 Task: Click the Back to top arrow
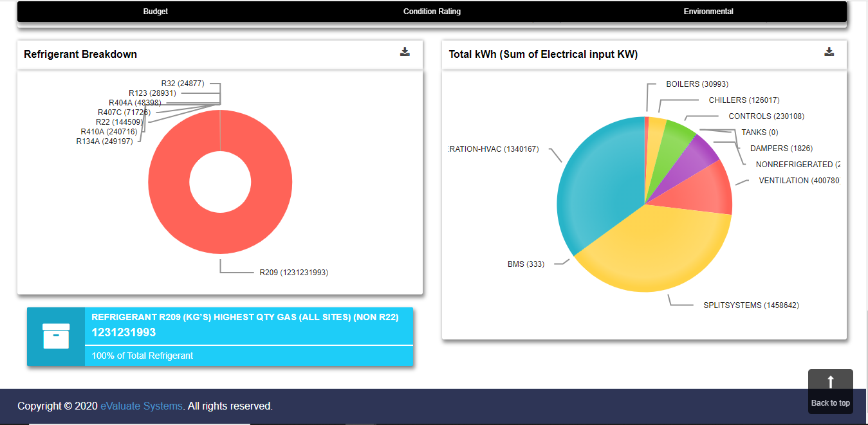(830, 383)
